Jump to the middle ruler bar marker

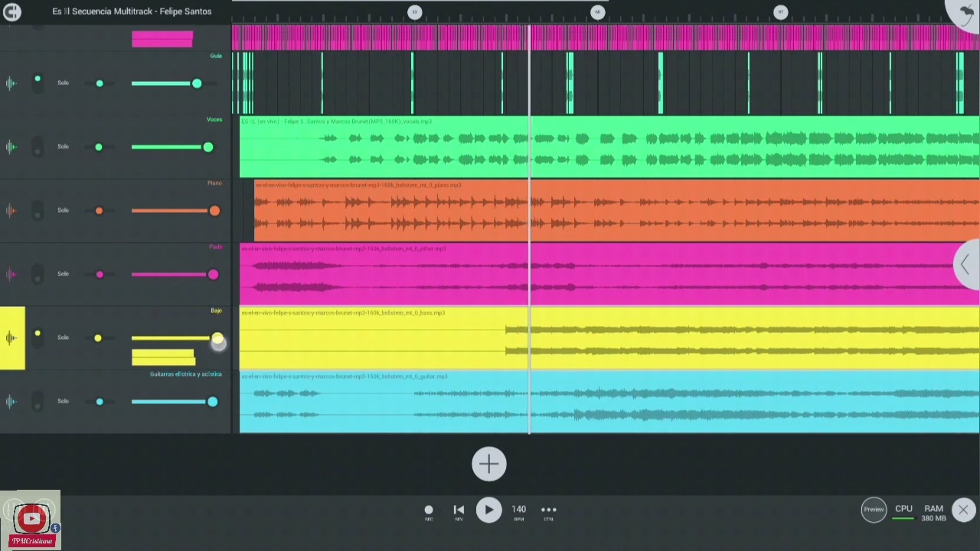[x=597, y=11]
